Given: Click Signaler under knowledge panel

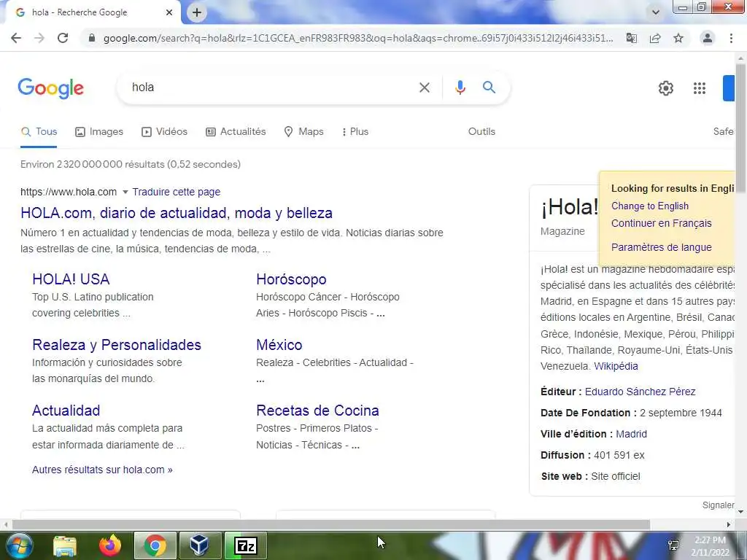Looking at the screenshot, I should tap(718, 505).
